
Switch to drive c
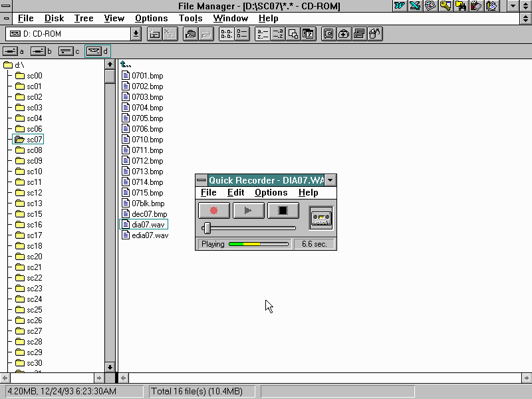68,51
